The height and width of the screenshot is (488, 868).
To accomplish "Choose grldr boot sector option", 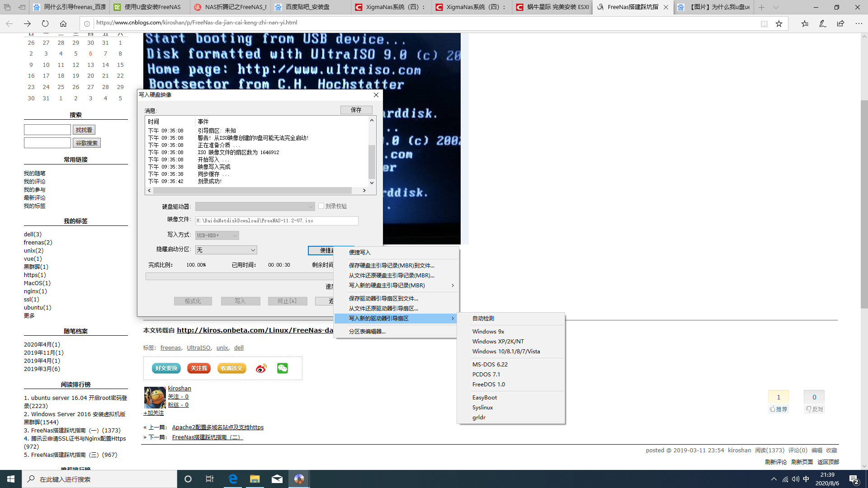I will pos(511,418).
